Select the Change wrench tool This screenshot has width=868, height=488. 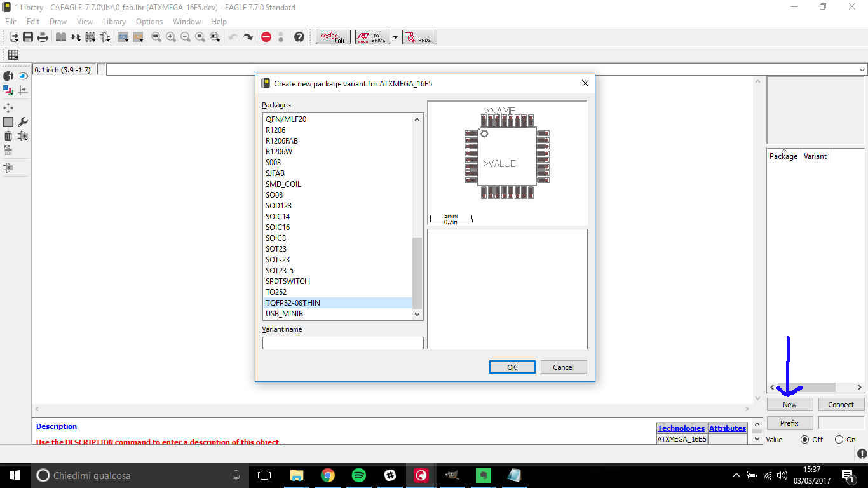(x=23, y=122)
